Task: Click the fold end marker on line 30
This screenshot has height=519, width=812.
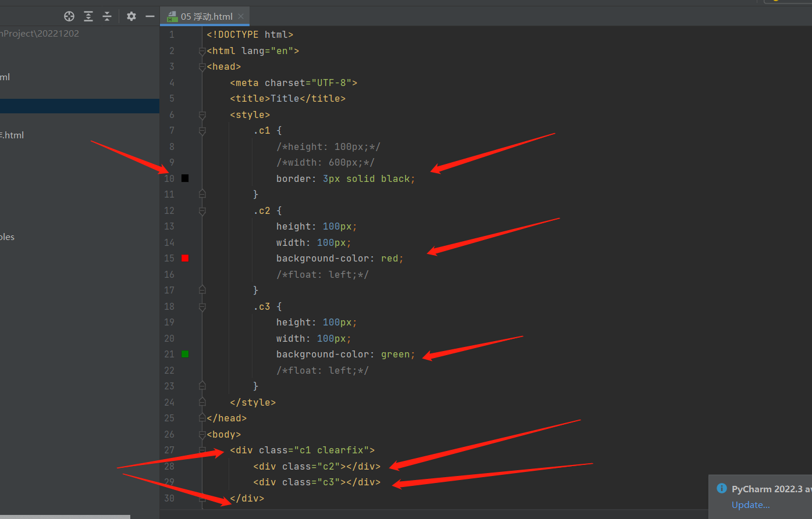Action: click(202, 497)
